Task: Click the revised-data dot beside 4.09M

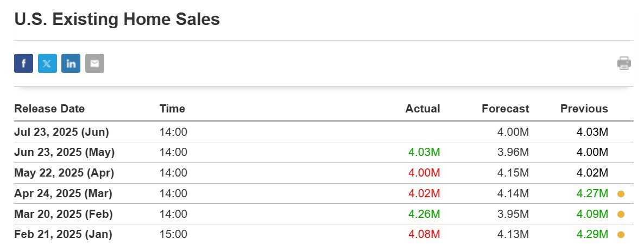Action: pyautogui.click(x=621, y=215)
